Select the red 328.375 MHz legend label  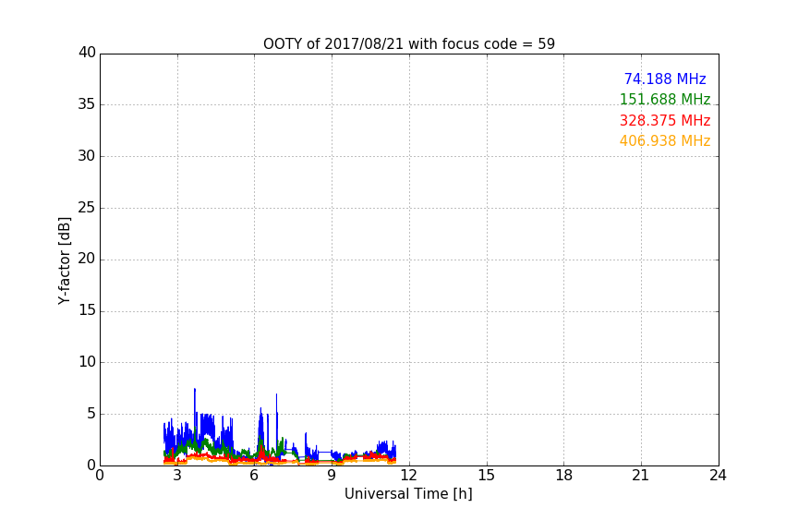(665, 121)
